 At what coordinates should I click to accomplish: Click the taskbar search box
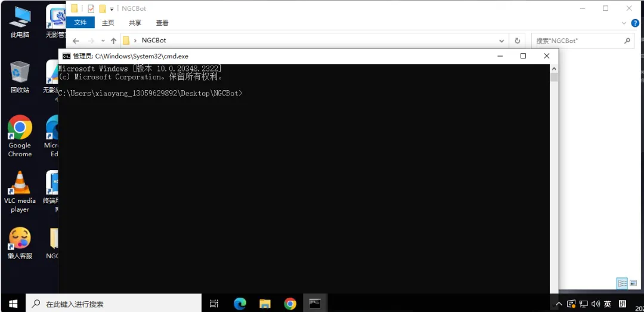(x=114, y=304)
